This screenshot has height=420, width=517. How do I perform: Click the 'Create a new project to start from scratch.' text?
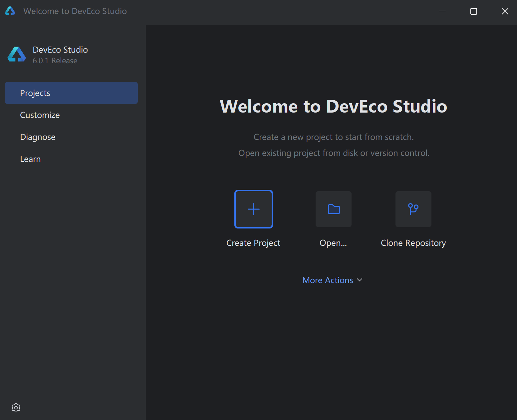coord(334,137)
